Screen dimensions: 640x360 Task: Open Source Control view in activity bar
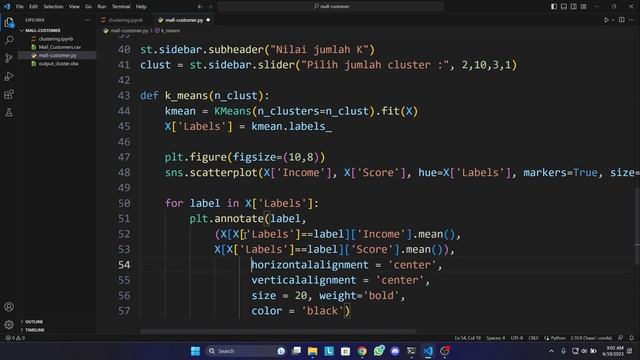click(9, 58)
